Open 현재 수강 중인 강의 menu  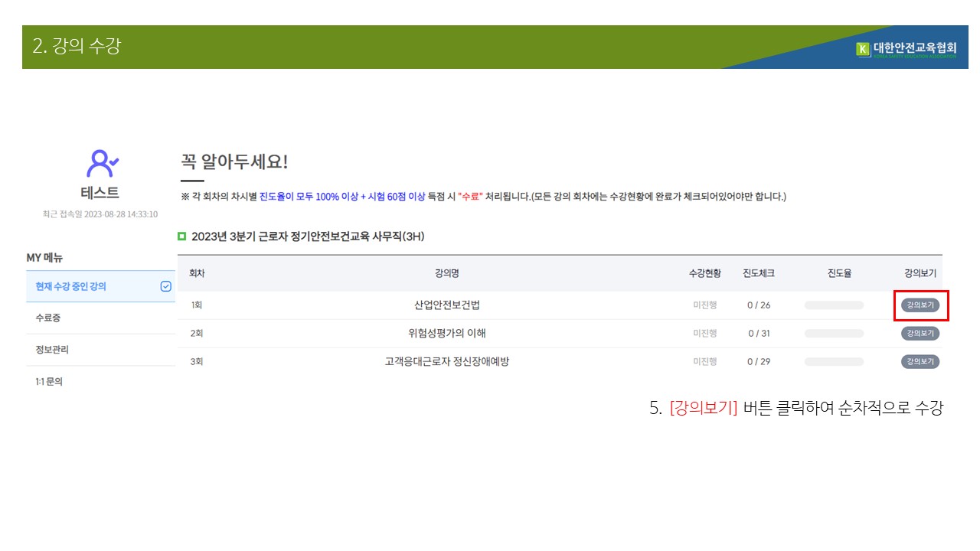click(70, 286)
